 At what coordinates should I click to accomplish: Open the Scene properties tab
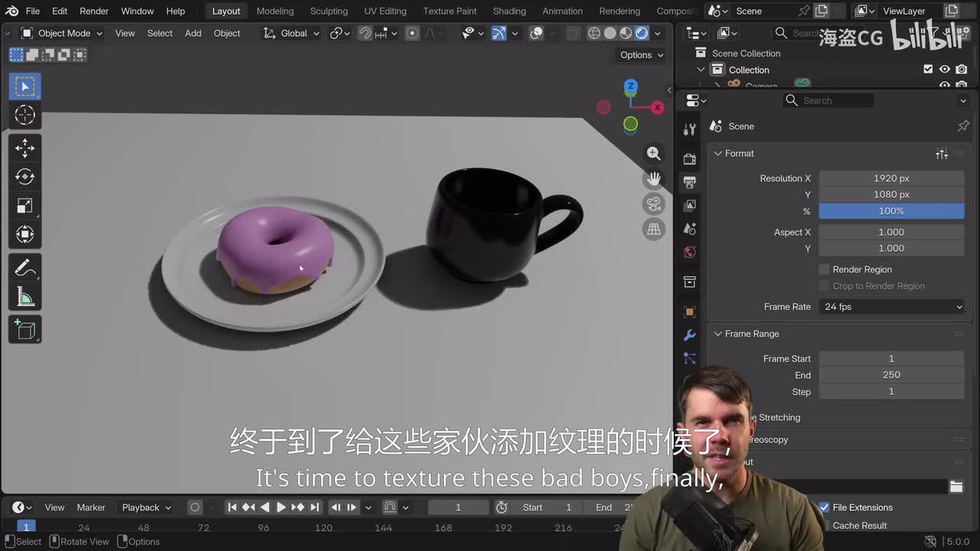(x=690, y=229)
